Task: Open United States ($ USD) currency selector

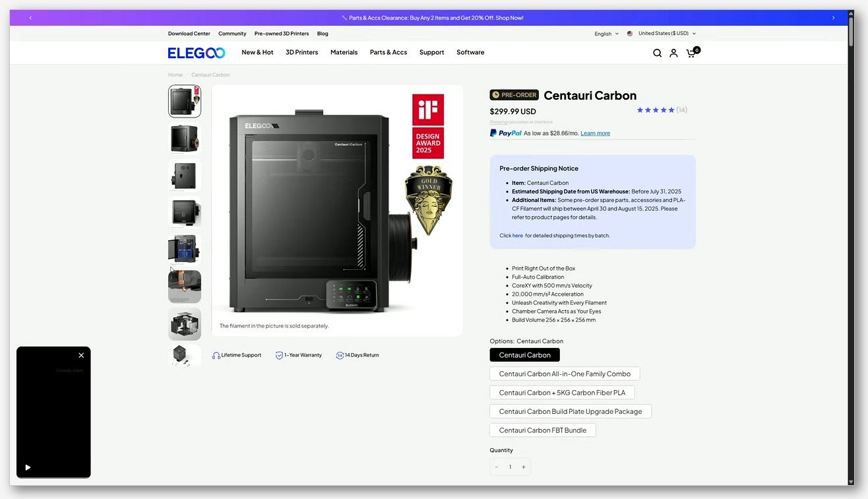Action: click(x=662, y=34)
